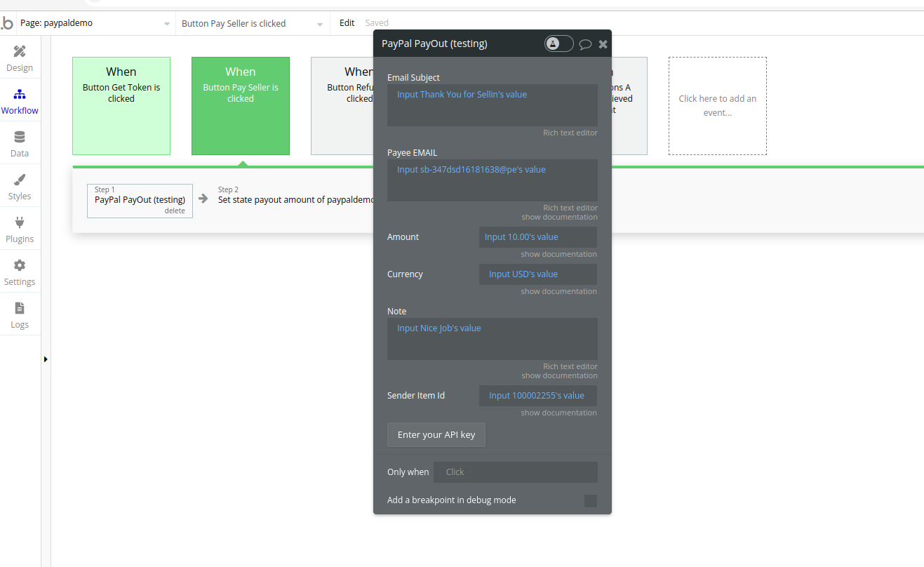Open Rich text editor under Email Subject
924x567 pixels.
570,133
